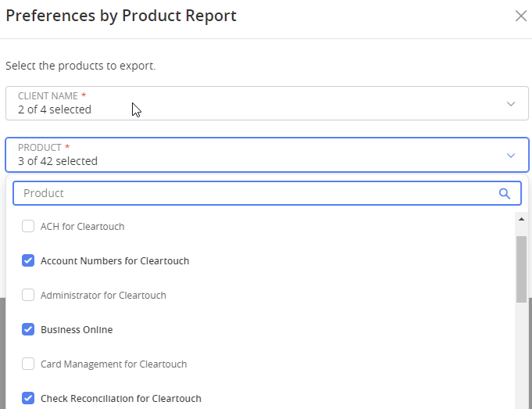
Task: Click the Card Management for Cleartouch label
Action: (113, 364)
